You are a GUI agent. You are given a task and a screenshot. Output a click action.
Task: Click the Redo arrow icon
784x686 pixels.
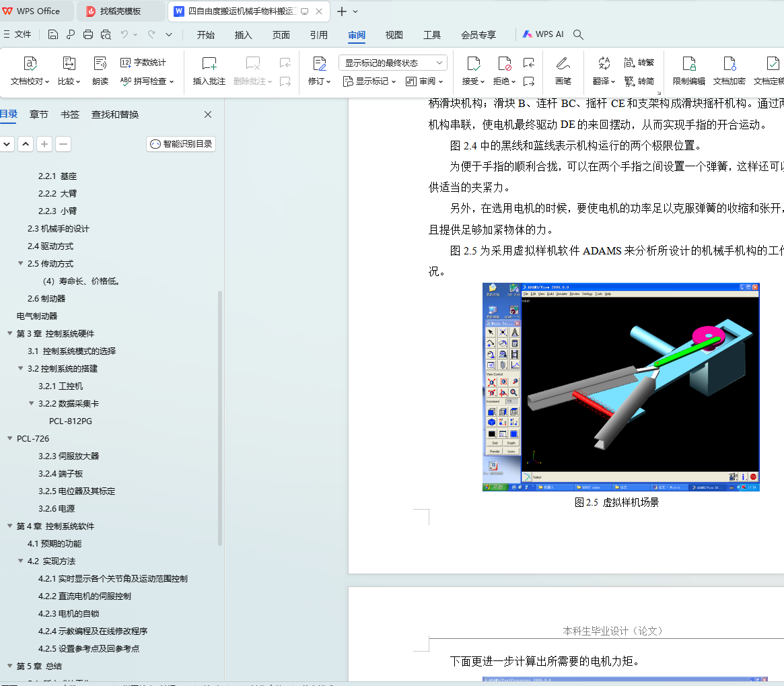coord(151,34)
